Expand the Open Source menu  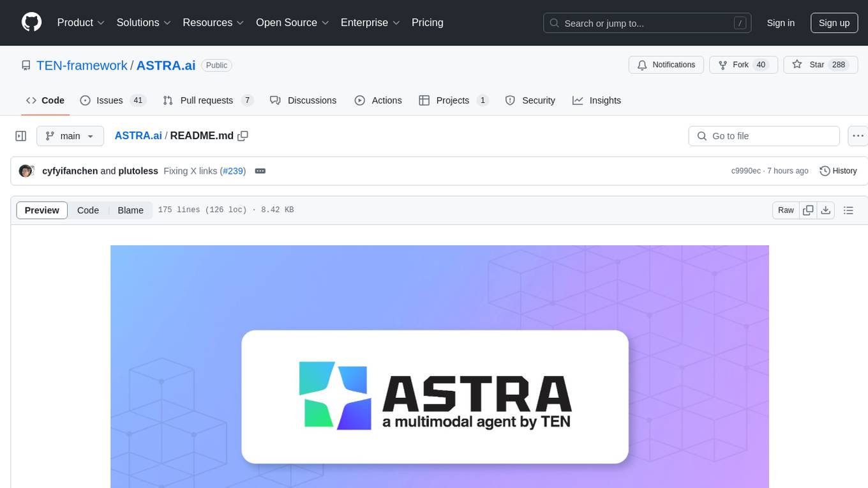(292, 22)
